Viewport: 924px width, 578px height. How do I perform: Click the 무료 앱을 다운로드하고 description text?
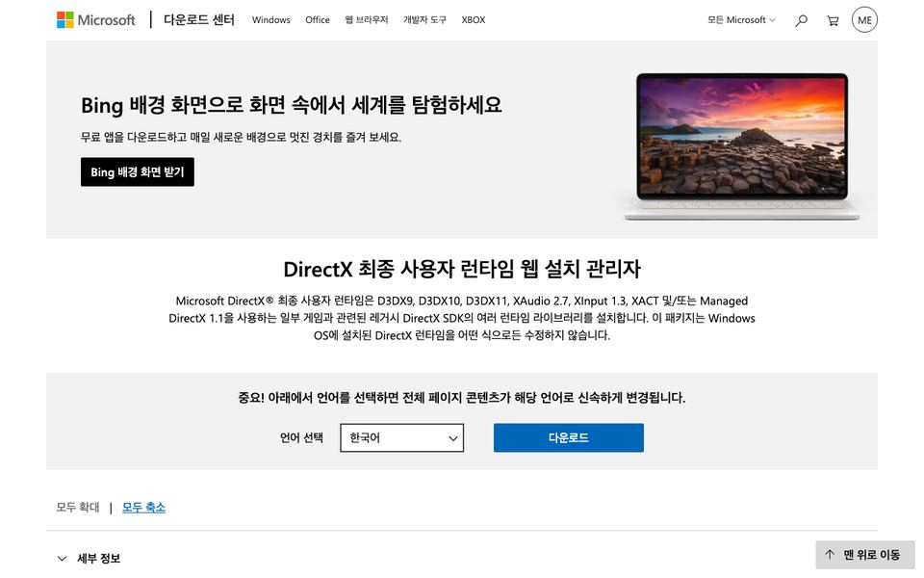[241, 137]
